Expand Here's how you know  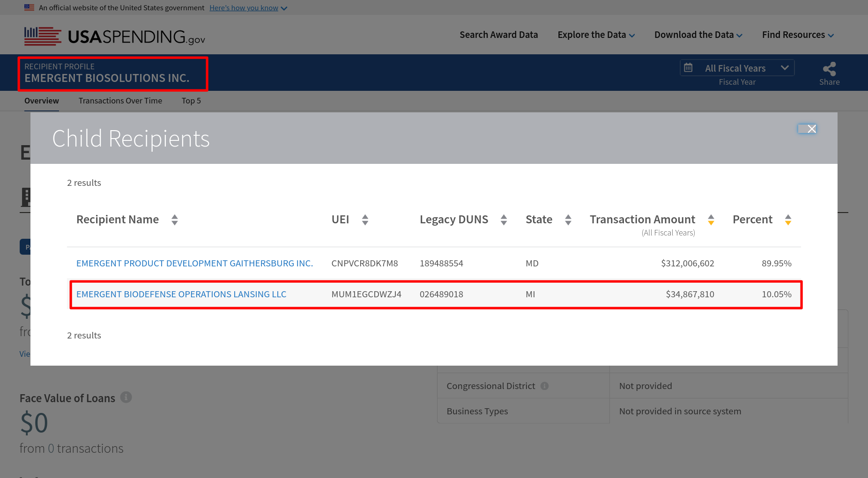point(248,7)
